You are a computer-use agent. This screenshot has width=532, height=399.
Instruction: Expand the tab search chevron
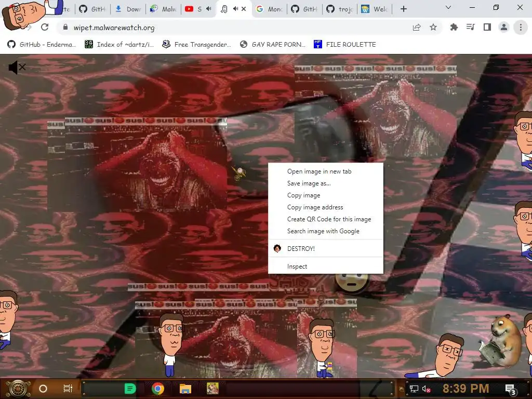point(448,7)
